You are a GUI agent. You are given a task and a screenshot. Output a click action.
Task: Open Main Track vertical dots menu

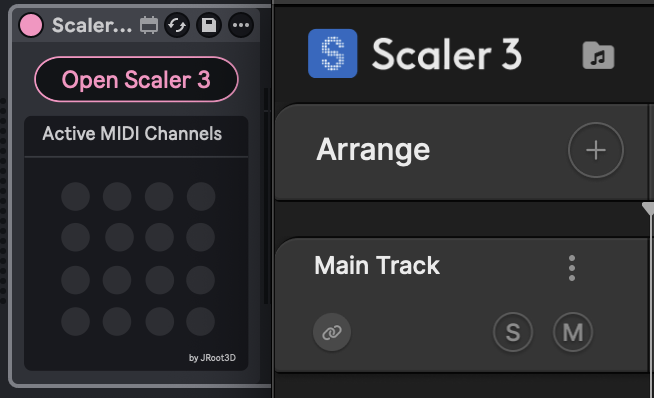click(572, 268)
